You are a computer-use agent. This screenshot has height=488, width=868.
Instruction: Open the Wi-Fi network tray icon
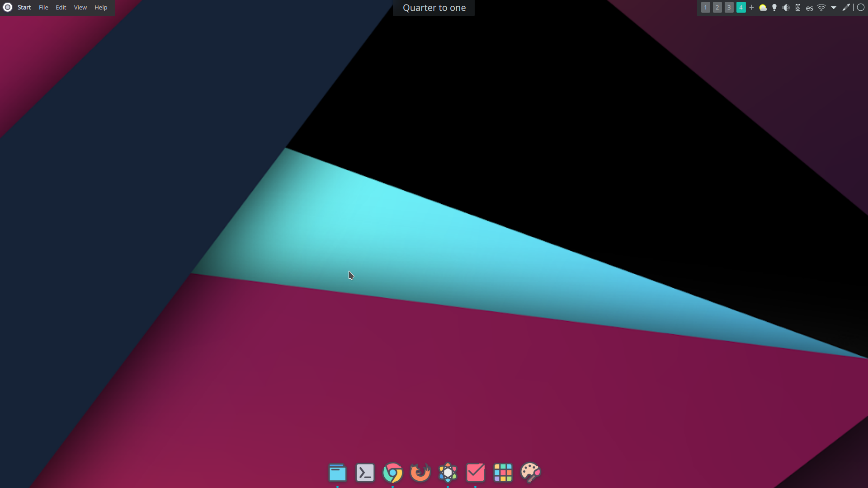point(821,8)
